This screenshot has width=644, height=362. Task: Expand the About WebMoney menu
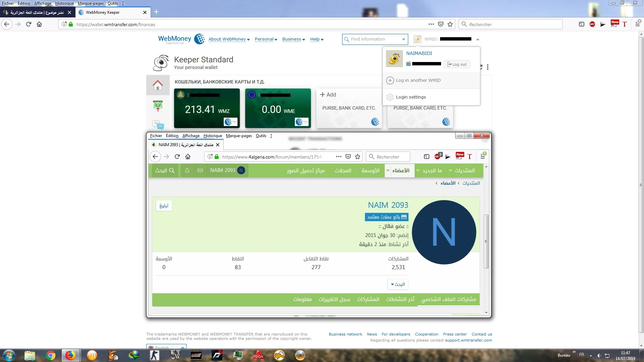(x=229, y=39)
